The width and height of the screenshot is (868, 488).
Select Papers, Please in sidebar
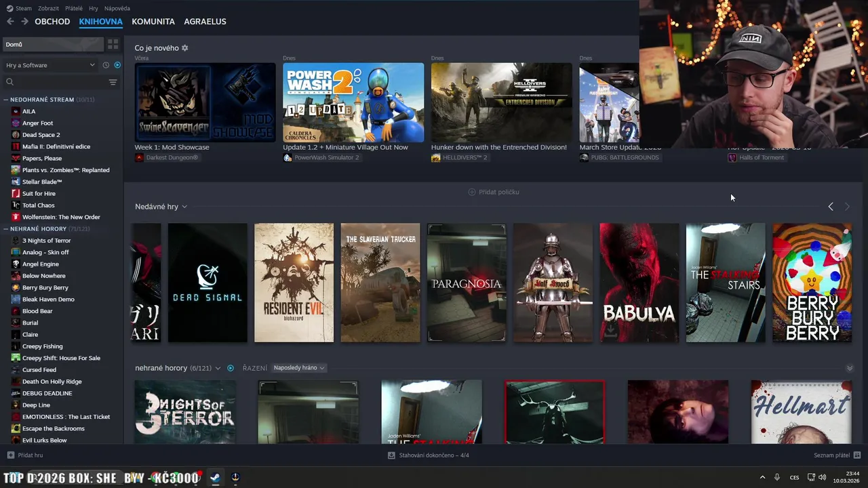coord(42,159)
